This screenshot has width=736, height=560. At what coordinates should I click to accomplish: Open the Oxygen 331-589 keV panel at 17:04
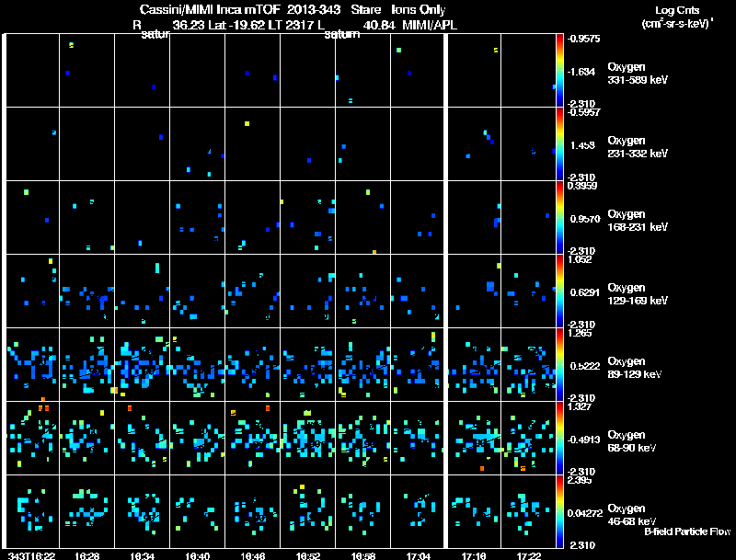point(418,71)
